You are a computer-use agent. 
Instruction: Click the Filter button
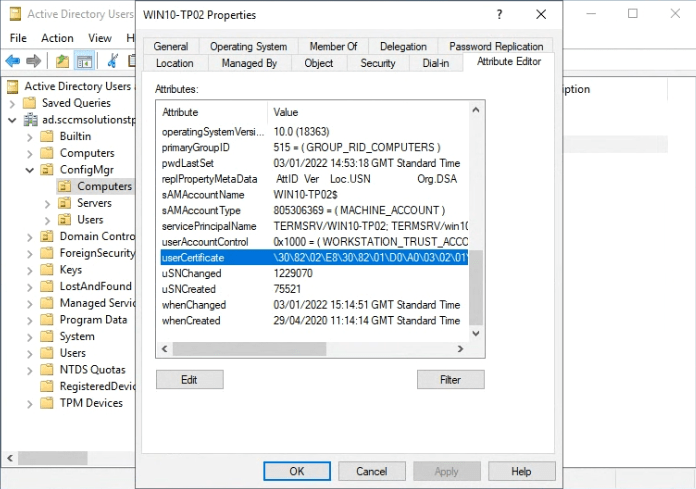coord(450,380)
